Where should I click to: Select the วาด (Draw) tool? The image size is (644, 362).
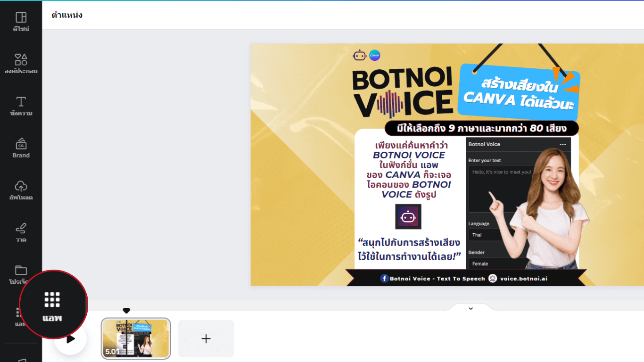click(x=21, y=232)
